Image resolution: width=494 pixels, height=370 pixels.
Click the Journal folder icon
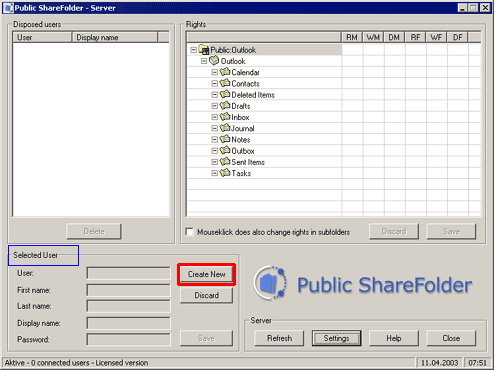point(225,128)
